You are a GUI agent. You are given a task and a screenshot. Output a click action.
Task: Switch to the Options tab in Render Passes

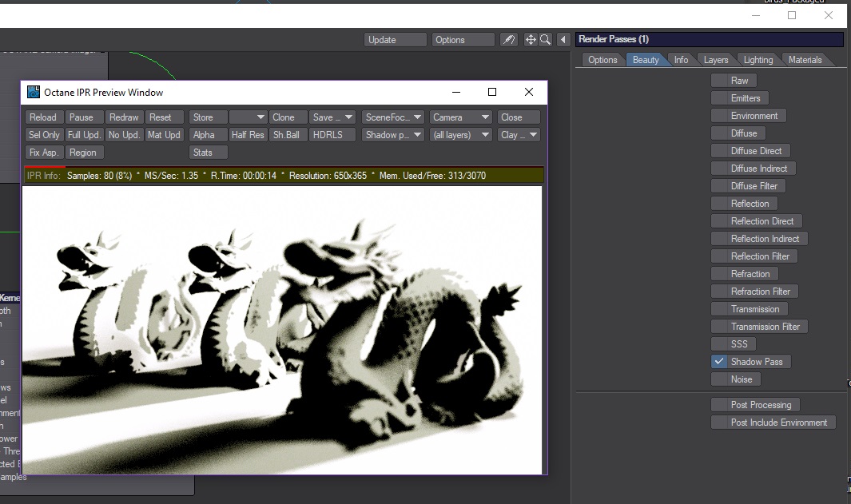[x=602, y=60]
